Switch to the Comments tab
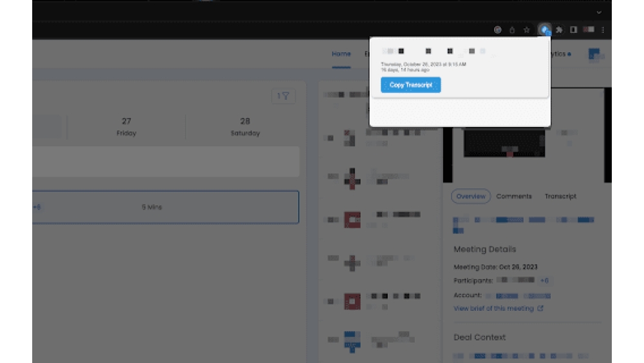 click(514, 196)
